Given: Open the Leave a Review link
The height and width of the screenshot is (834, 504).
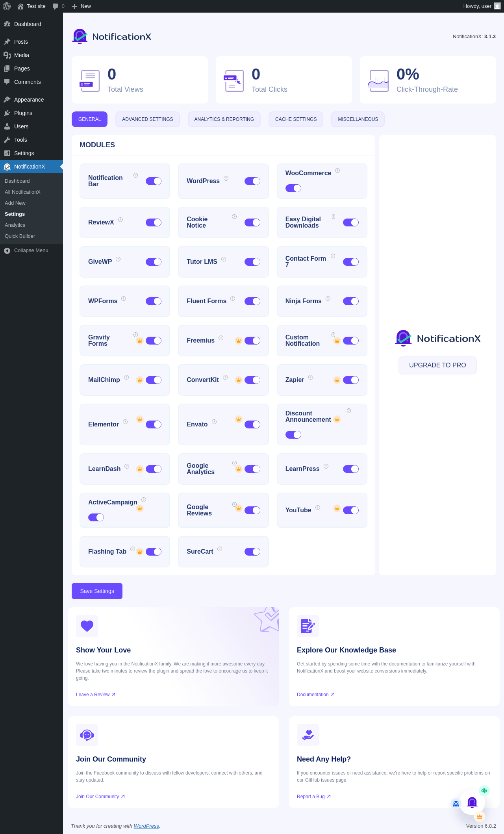Looking at the screenshot, I should 96,695.
